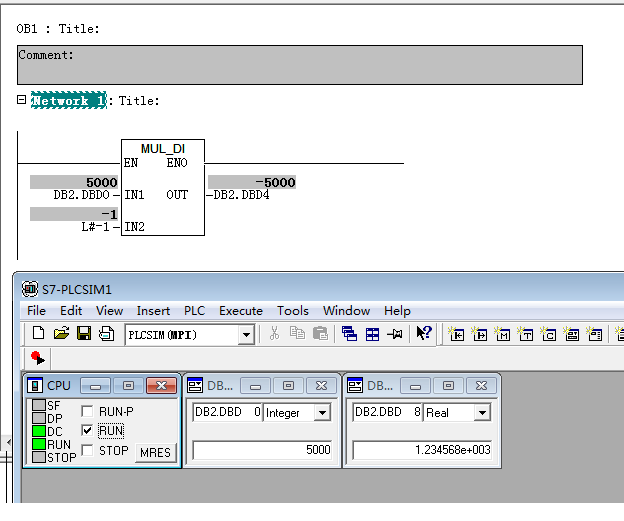This screenshot has height=521, width=624.
Task: Open the Real format dropdown
Action: click(482, 412)
